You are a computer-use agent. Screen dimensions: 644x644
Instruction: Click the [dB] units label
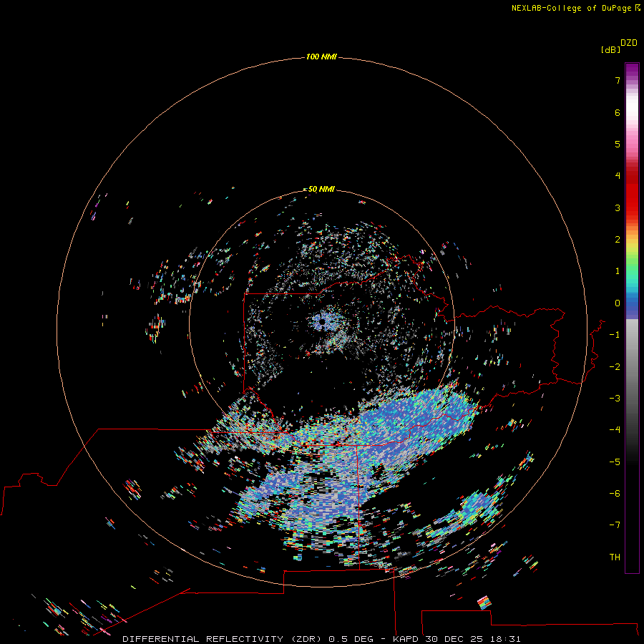pos(610,50)
